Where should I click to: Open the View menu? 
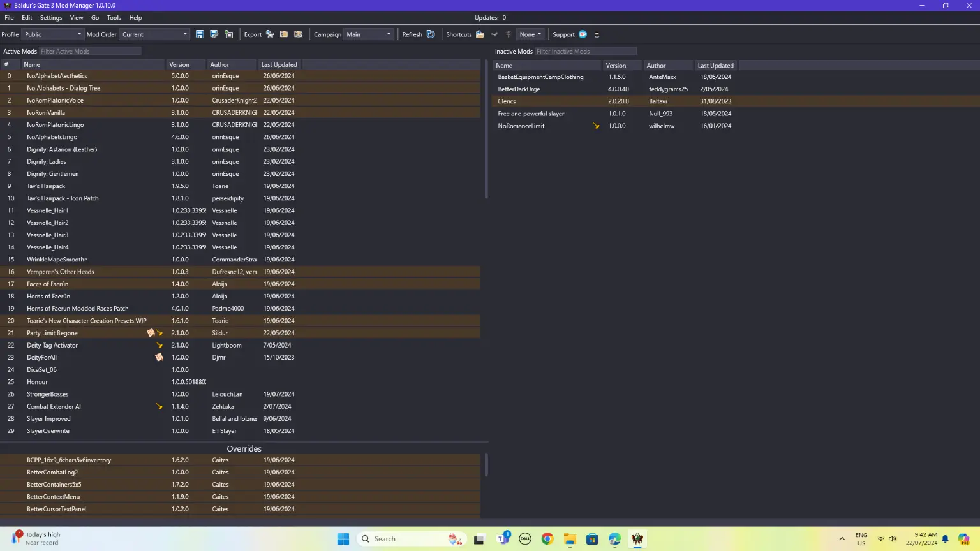pos(77,18)
